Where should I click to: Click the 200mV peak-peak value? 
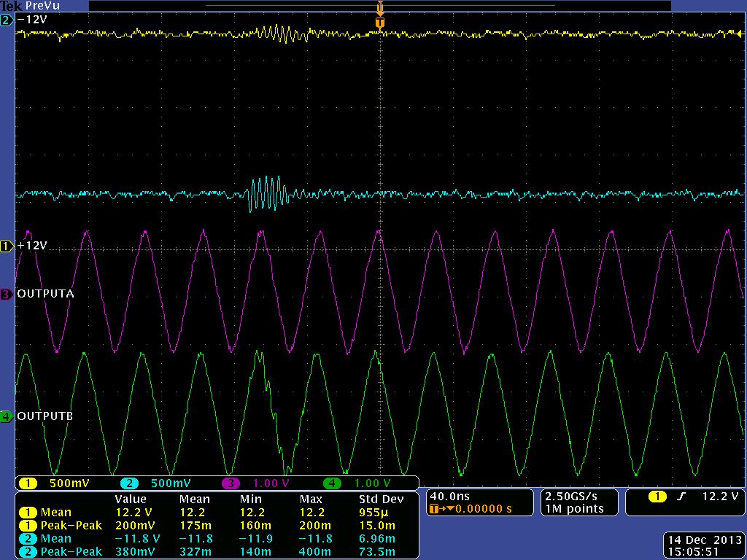(x=135, y=526)
